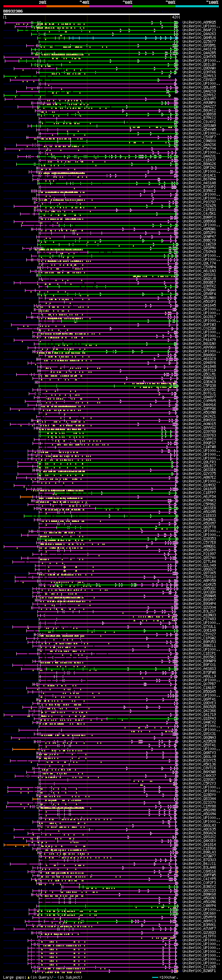Select the UniRef100_P93797 label
This screenshot has width=222, height=980.
pos(199,202)
